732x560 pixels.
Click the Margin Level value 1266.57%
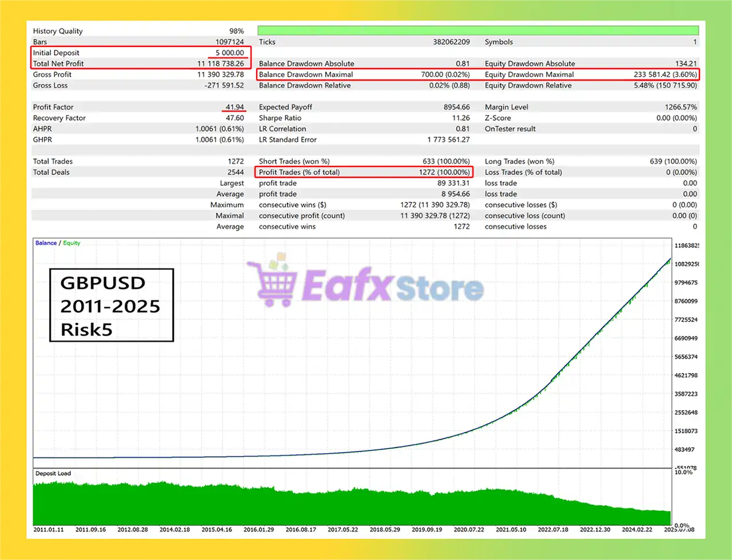(x=681, y=107)
